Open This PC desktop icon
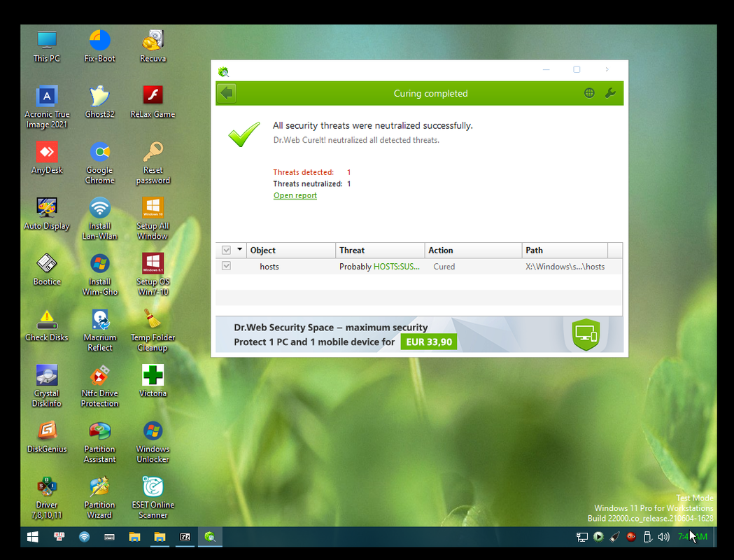 click(47, 47)
